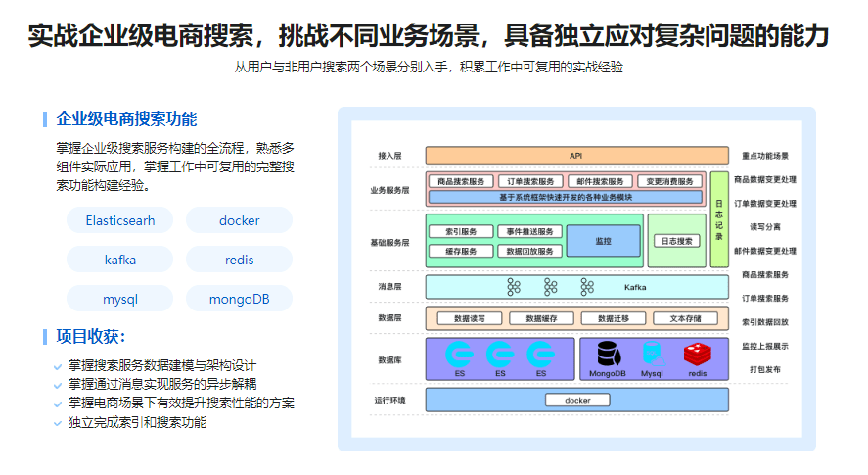
Task: Click the leftmost ES Elasticsearch icon
Action: (460, 355)
